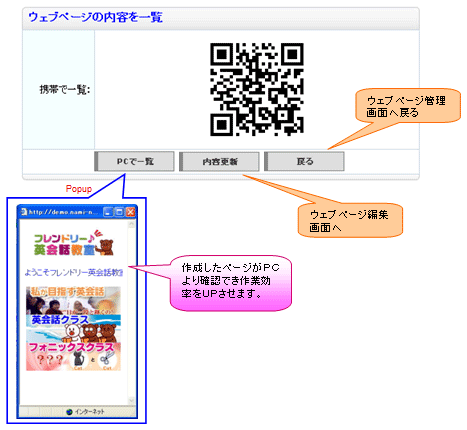467x430 pixels.
Task: Click popup scrollbar down arrow
Action: click(131, 400)
